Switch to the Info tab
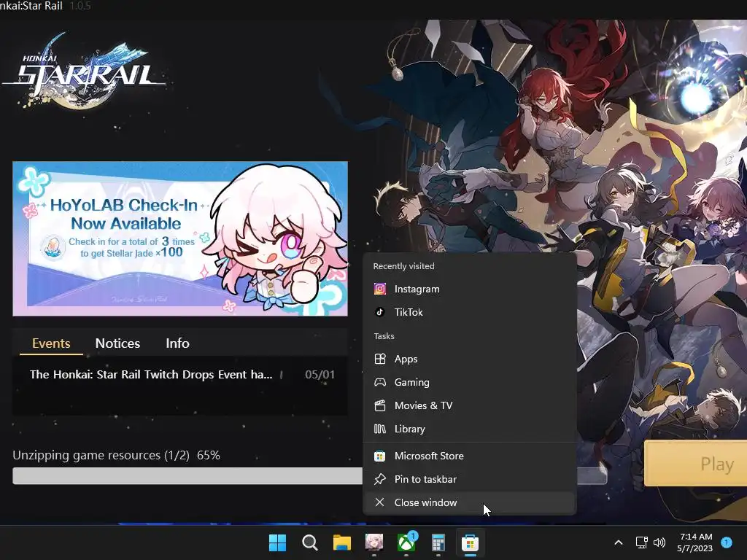Viewport: 747px width, 560px height. click(x=178, y=343)
